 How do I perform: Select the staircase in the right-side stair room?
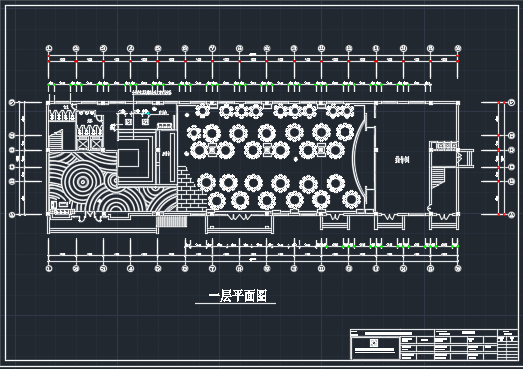click(439, 178)
